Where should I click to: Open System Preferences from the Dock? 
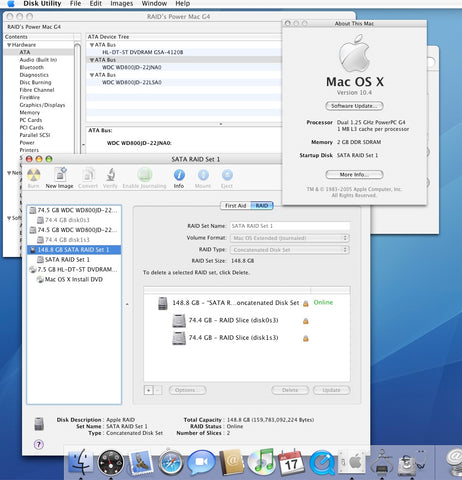click(x=351, y=463)
